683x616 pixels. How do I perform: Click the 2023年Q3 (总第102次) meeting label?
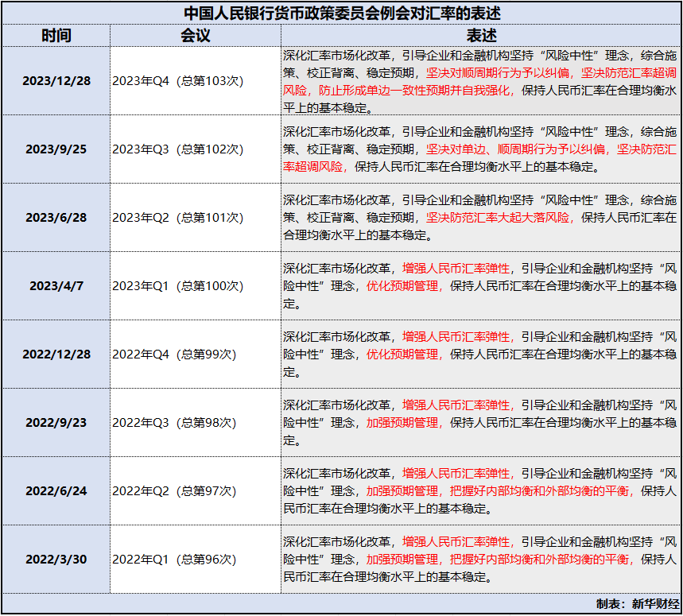178,149
